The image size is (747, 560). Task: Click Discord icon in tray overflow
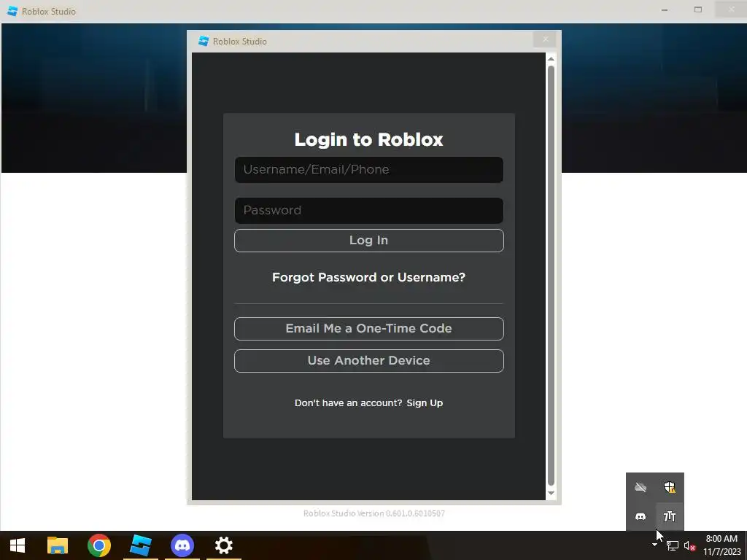pyautogui.click(x=640, y=517)
